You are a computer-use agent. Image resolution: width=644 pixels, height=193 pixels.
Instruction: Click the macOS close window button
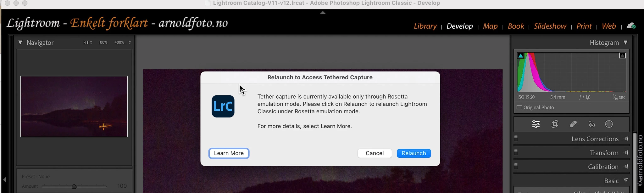point(7,3)
